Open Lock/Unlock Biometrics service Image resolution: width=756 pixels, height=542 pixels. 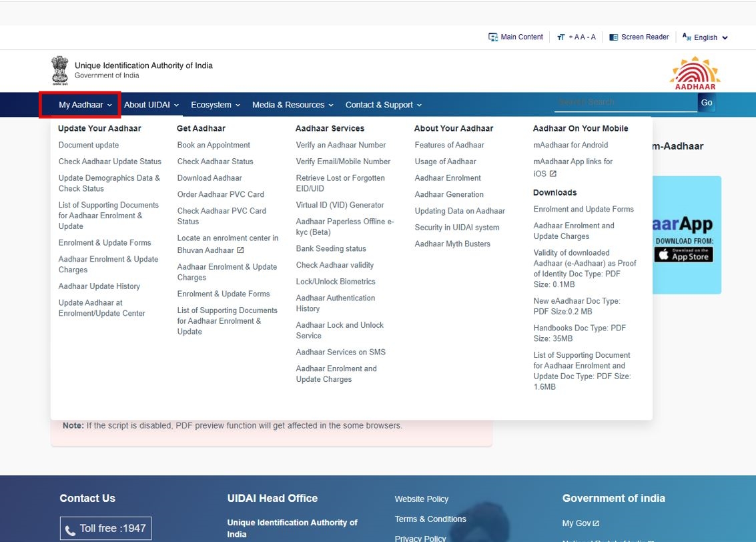[x=336, y=282]
